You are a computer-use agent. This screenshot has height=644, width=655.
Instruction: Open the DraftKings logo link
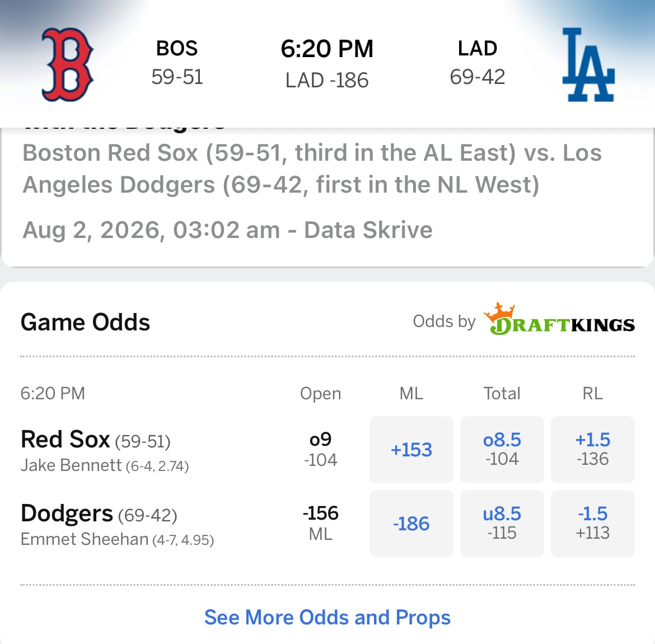click(x=559, y=320)
